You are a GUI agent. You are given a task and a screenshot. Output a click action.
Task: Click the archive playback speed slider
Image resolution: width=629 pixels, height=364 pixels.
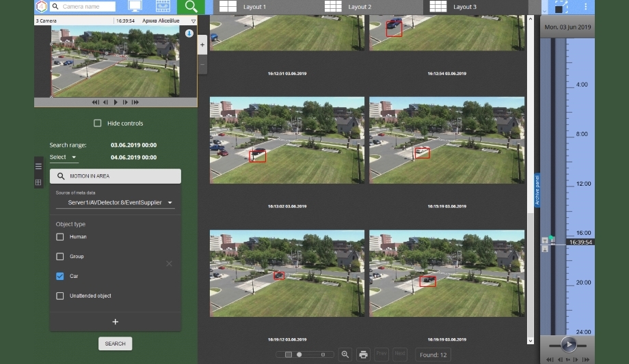point(568,345)
